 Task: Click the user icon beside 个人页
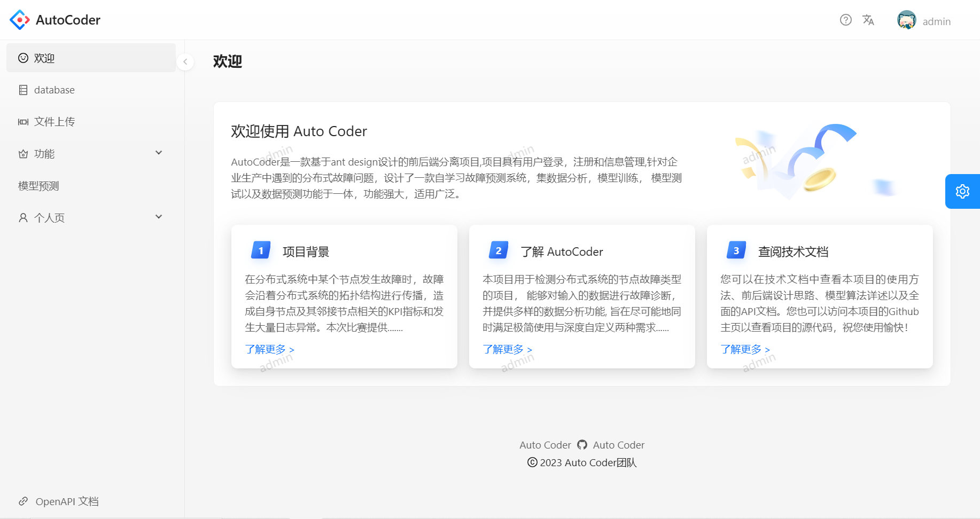pyautogui.click(x=23, y=218)
